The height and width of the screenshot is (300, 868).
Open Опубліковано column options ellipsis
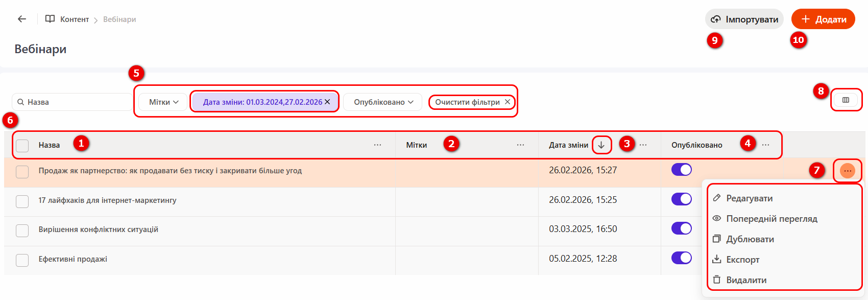765,145
